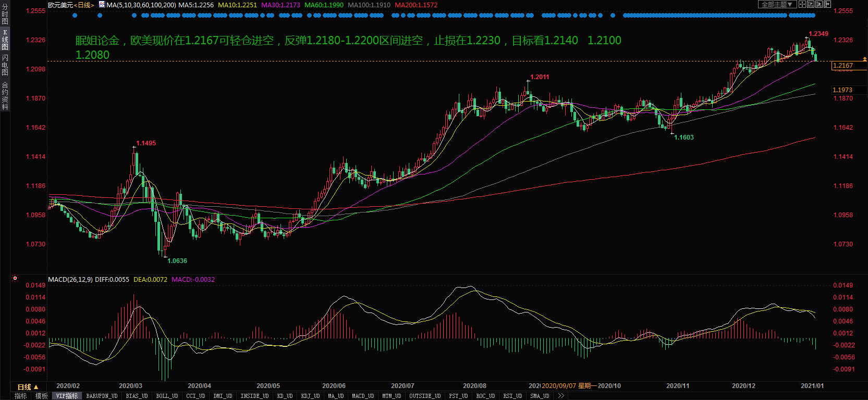This screenshot has height=400, width=868.
Task: Click the orange alert marker beside 1.2167
Action: pyautogui.click(x=865, y=59)
